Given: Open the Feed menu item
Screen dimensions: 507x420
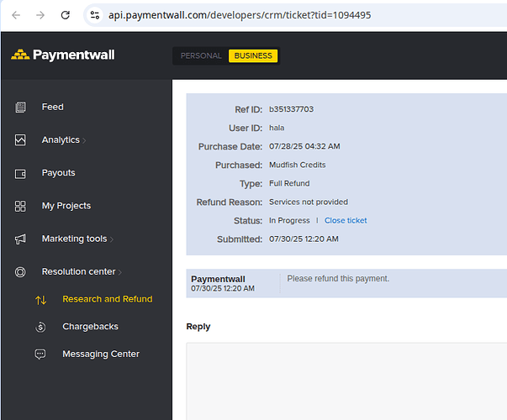Looking at the screenshot, I should (53, 107).
